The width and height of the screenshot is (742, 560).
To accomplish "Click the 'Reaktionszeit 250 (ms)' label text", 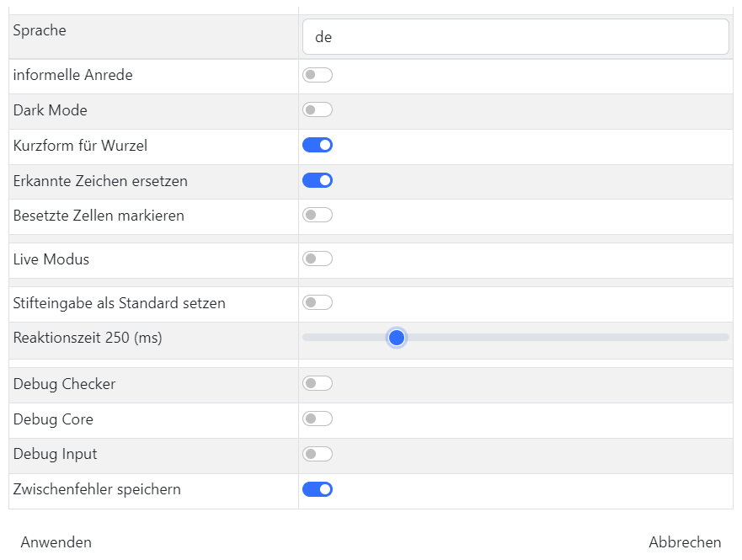I will coord(88,338).
